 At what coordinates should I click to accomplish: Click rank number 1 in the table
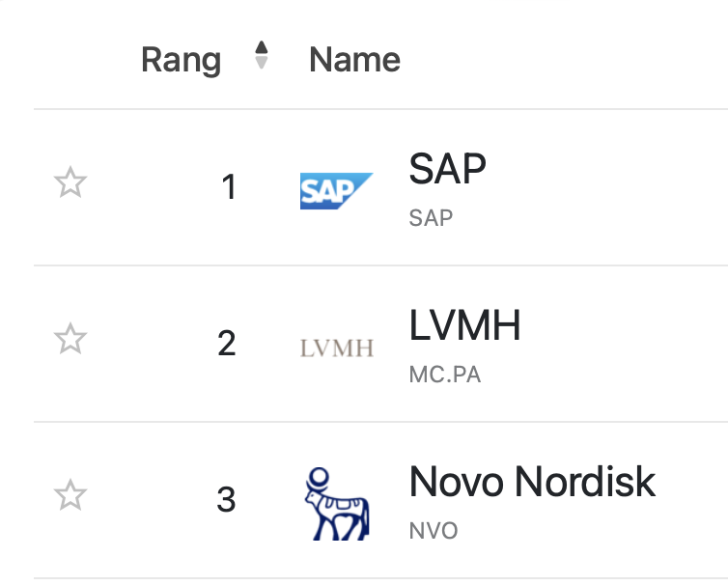[229, 187]
